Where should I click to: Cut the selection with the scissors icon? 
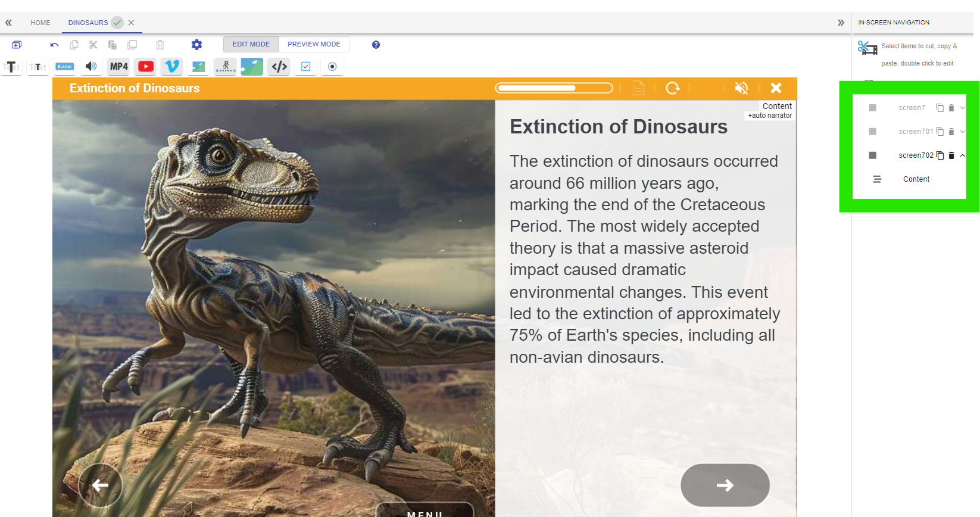click(93, 45)
